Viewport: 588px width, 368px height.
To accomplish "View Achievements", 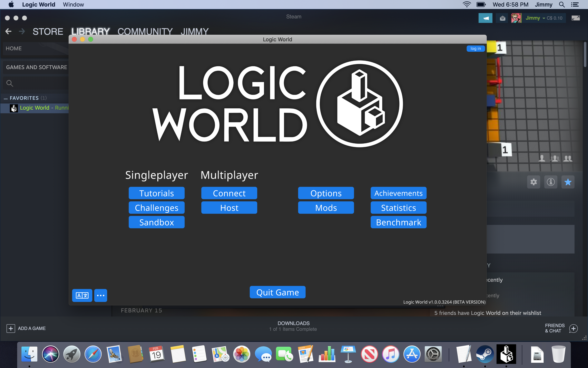I will [x=399, y=193].
